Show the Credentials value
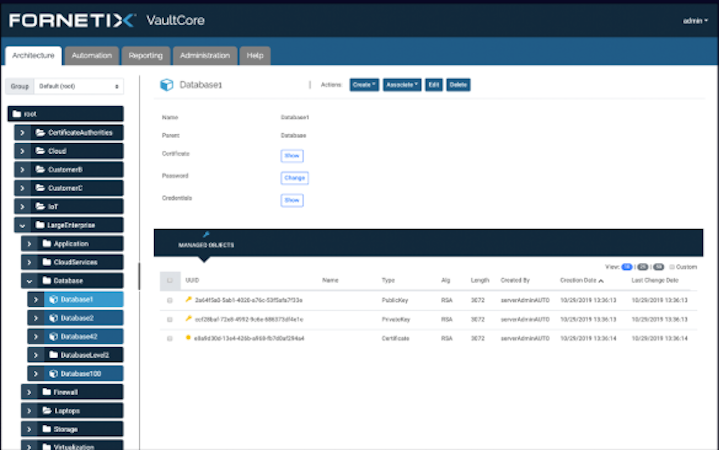Viewport: 719px width, 450px height. tap(292, 200)
